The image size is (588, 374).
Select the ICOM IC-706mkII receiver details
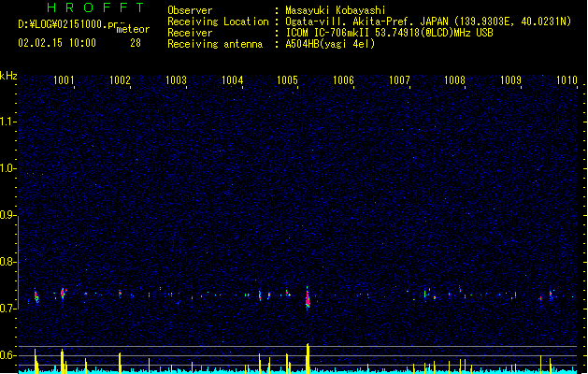(389, 33)
